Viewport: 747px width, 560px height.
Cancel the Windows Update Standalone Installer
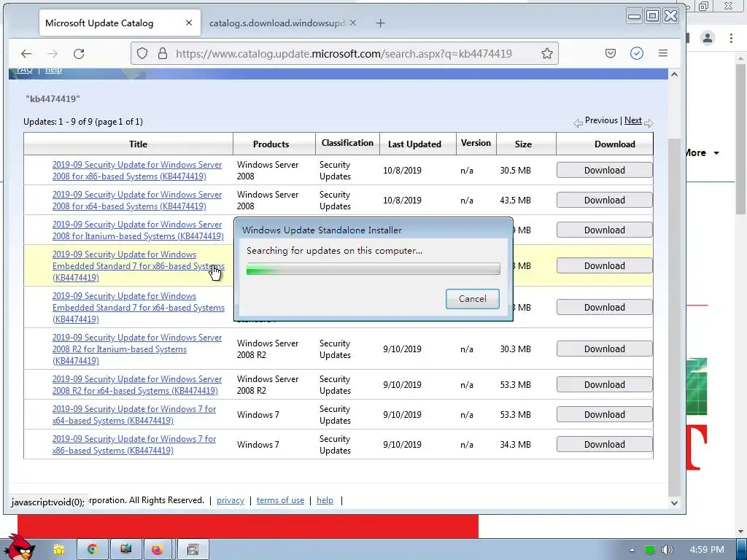473,298
